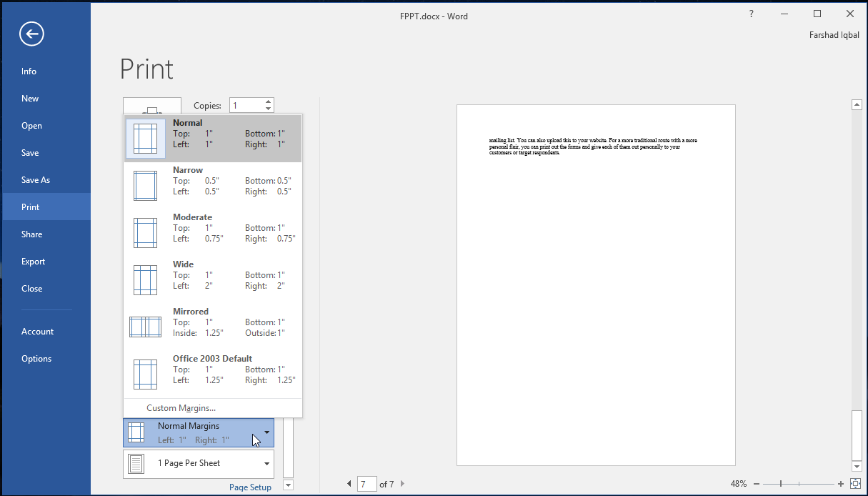This screenshot has width=868, height=496.
Task: Switch to the Export section
Action: pyautogui.click(x=34, y=262)
